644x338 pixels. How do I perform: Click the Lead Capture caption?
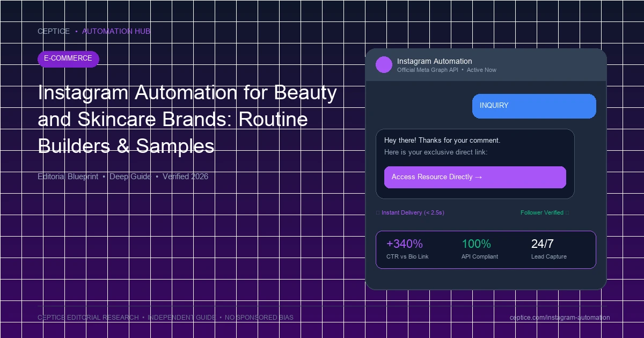[549, 257]
